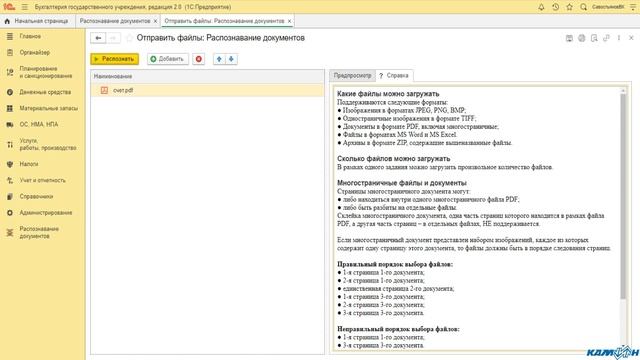Click the calendar icon in form header

[582, 38]
